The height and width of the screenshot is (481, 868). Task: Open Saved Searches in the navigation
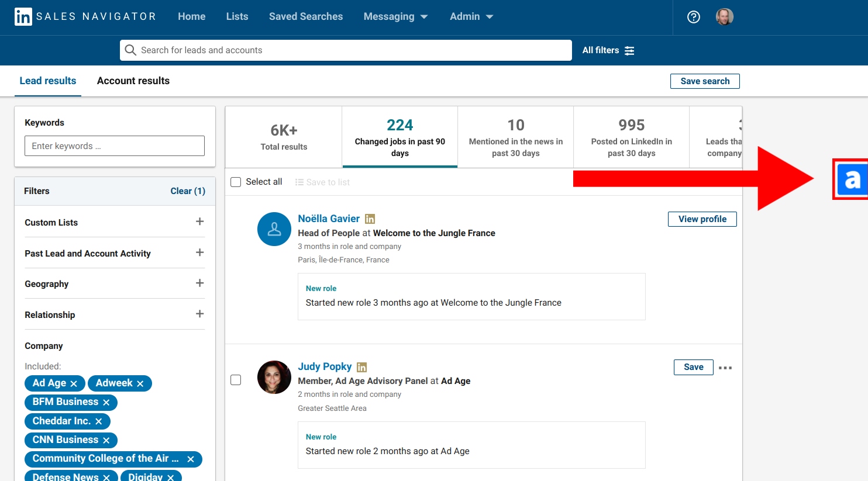pyautogui.click(x=306, y=16)
